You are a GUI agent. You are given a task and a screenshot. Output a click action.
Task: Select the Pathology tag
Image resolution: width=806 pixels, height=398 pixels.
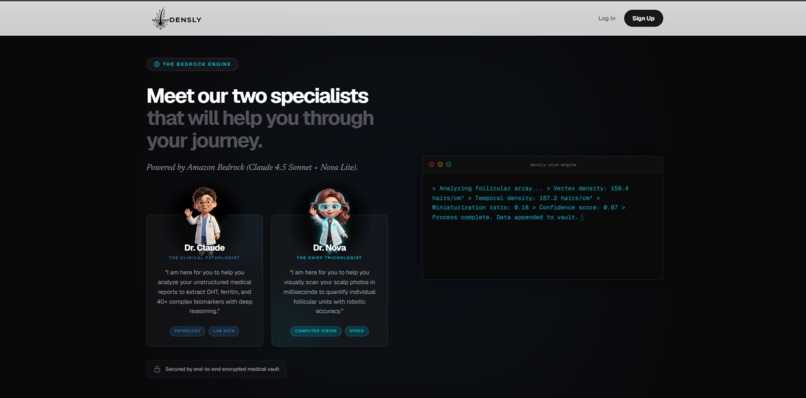pos(188,331)
